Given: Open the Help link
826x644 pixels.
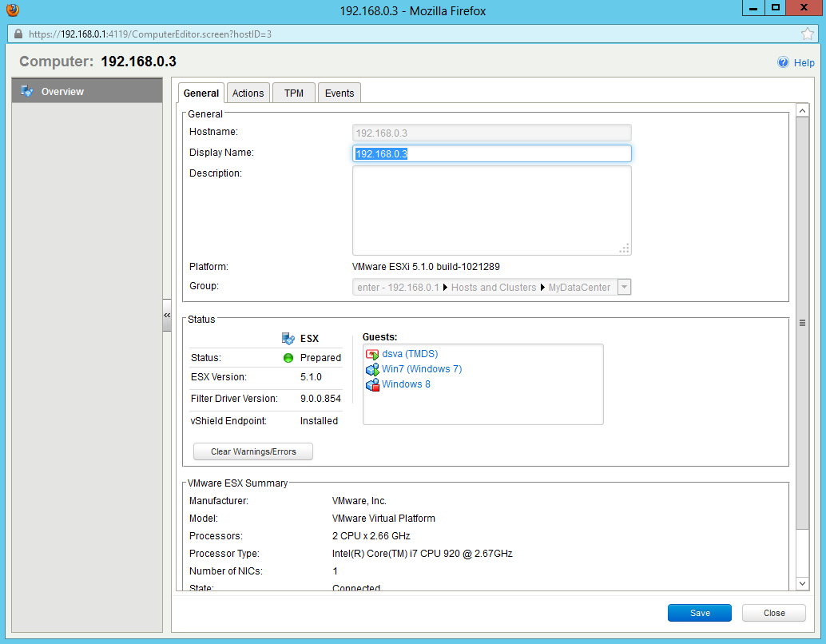Looking at the screenshot, I should [x=804, y=62].
